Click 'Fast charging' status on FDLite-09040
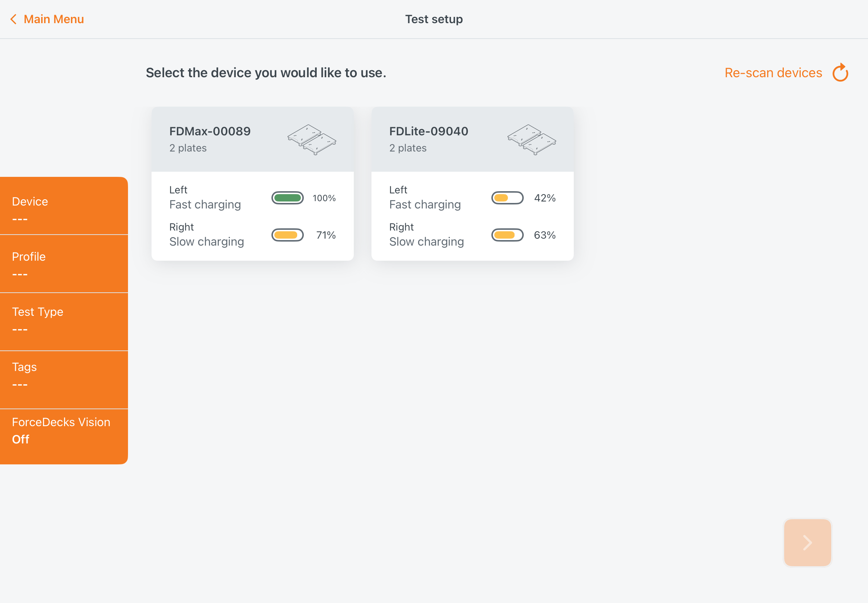868x603 pixels. tap(425, 204)
